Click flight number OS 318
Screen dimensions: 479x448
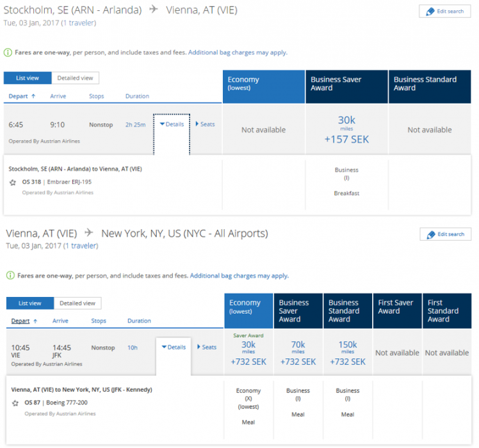click(x=31, y=182)
